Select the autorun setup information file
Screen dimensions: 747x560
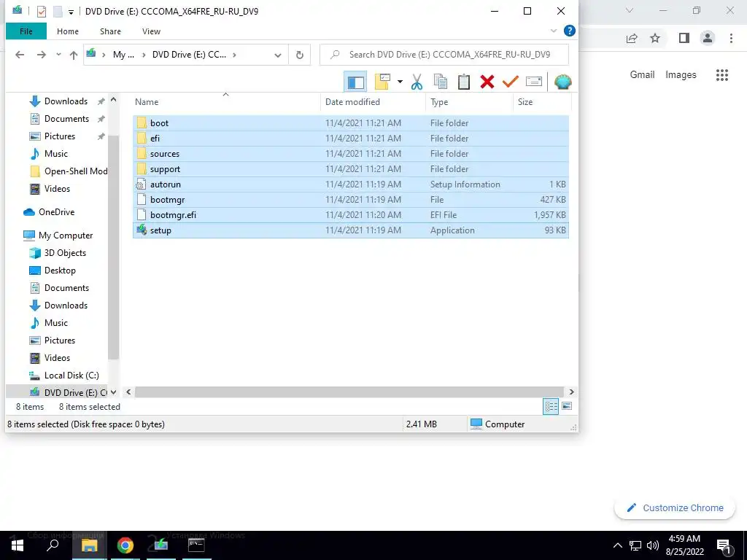[351, 184]
